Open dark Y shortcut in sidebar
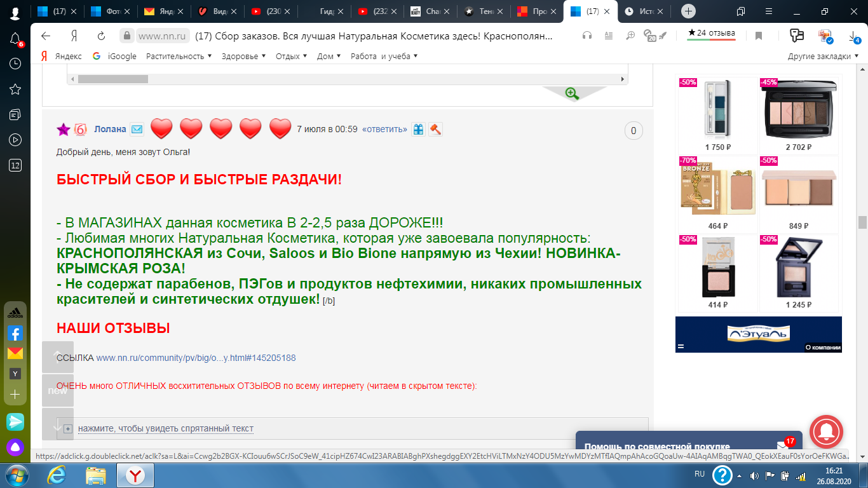This screenshot has width=868, height=488. (15, 374)
